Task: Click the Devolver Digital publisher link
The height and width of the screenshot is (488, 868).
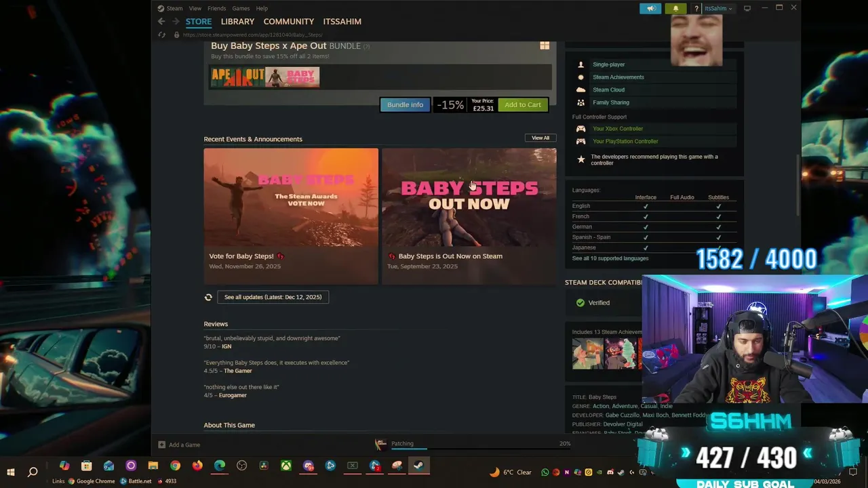Action: pyautogui.click(x=623, y=424)
